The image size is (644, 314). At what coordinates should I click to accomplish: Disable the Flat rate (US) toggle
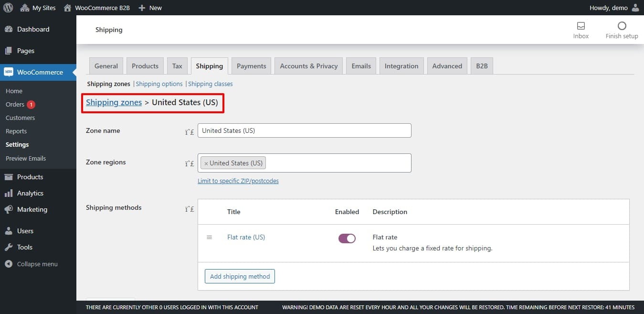[x=347, y=238]
